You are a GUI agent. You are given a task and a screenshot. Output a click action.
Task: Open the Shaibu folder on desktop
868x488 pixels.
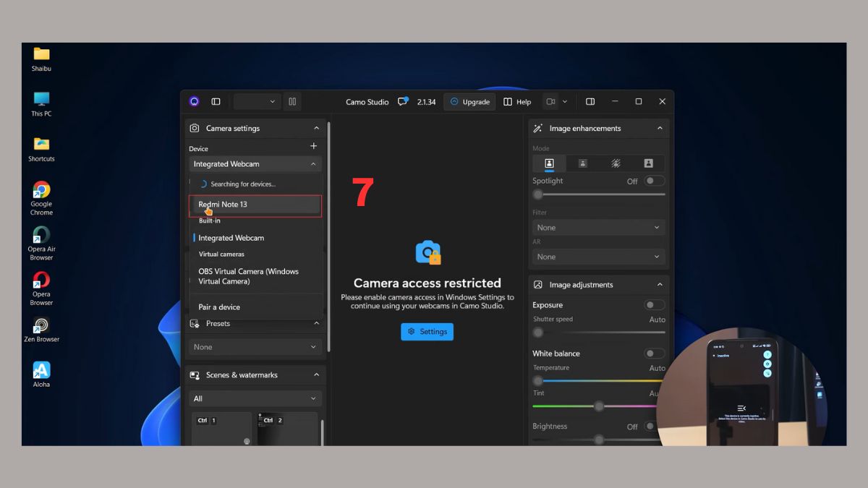[x=41, y=59]
